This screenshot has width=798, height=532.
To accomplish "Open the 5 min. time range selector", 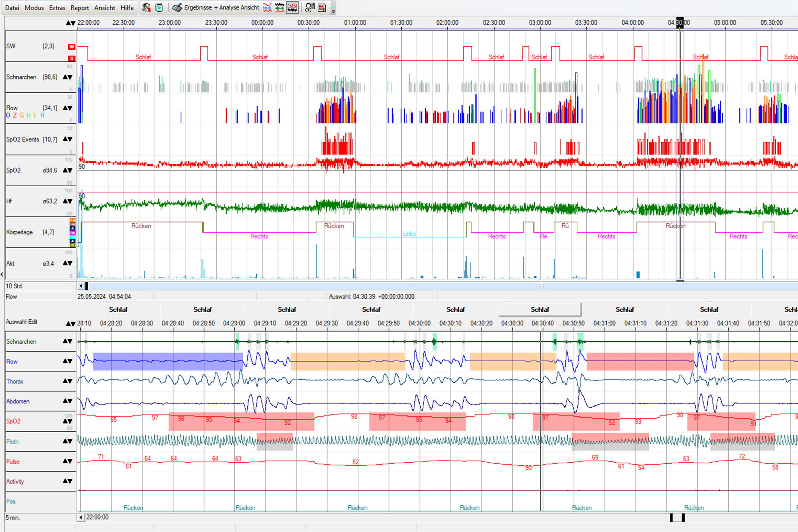I will (x=13, y=518).
